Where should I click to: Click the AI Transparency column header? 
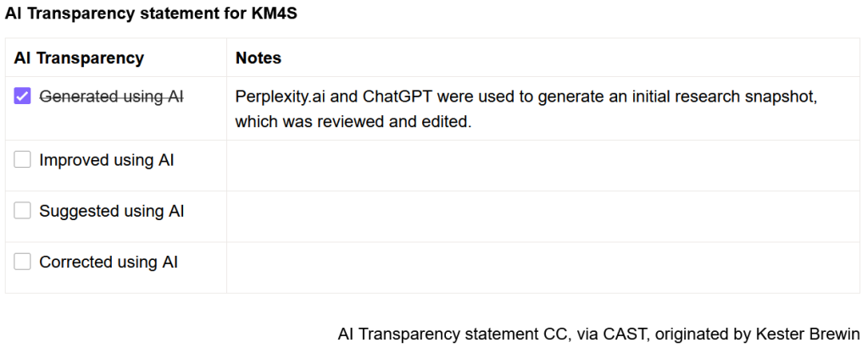[79, 58]
